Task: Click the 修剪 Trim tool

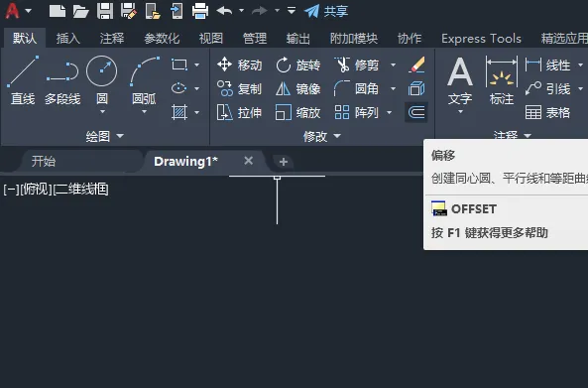Action: pos(356,65)
